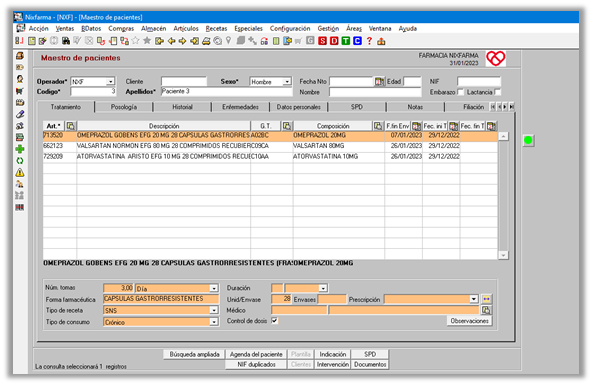Screen dimensions: 592x385
Task: Select the ATORVASTATINA ARISTO EFG 10 MG row
Action: [x=270, y=157]
